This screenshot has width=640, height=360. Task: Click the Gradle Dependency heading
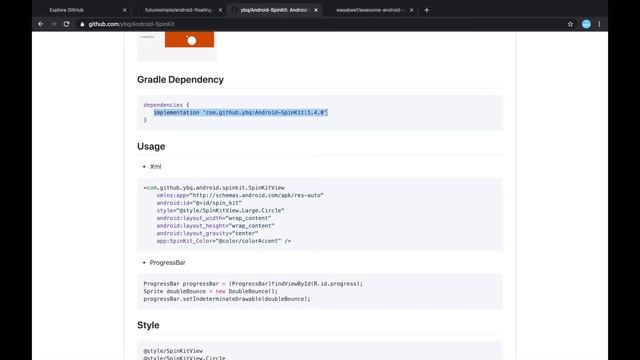pyautogui.click(x=180, y=80)
